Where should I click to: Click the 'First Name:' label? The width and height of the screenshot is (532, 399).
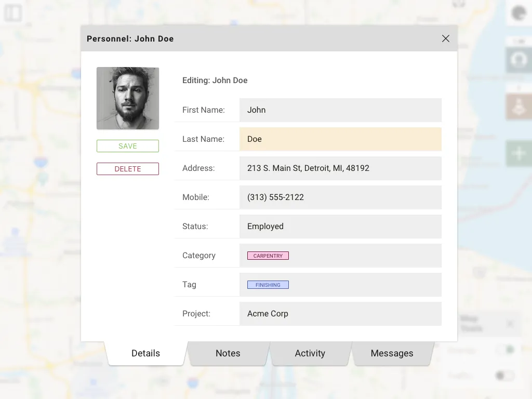tap(204, 110)
